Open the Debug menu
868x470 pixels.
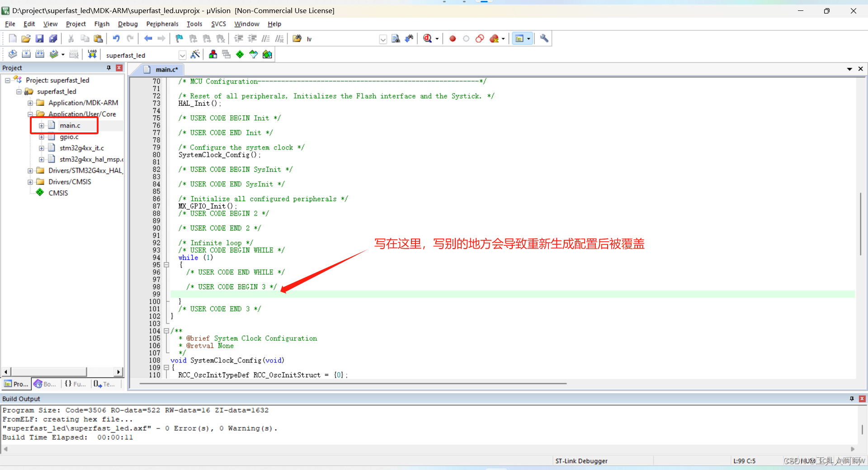128,24
